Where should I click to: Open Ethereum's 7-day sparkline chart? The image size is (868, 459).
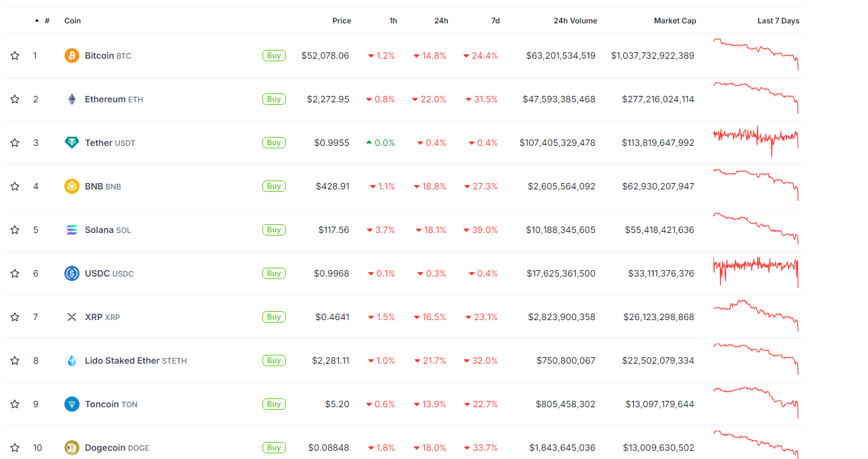[756, 97]
